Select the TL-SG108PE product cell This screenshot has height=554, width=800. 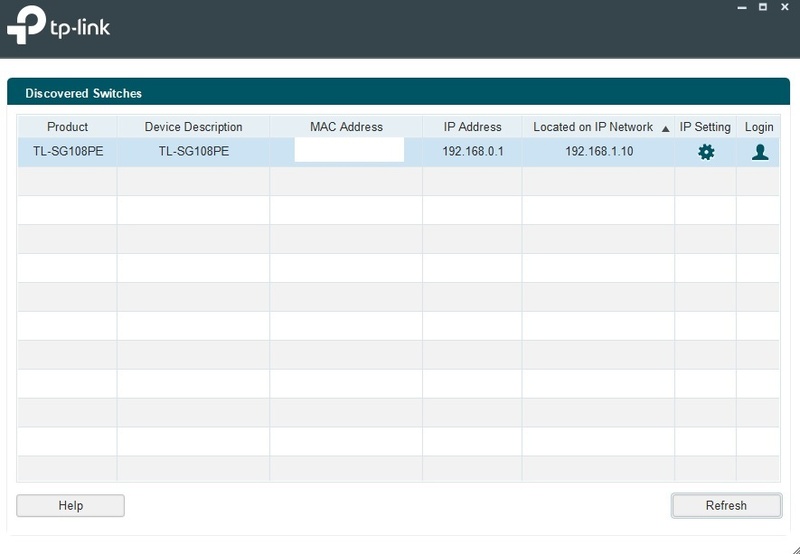(68, 152)
